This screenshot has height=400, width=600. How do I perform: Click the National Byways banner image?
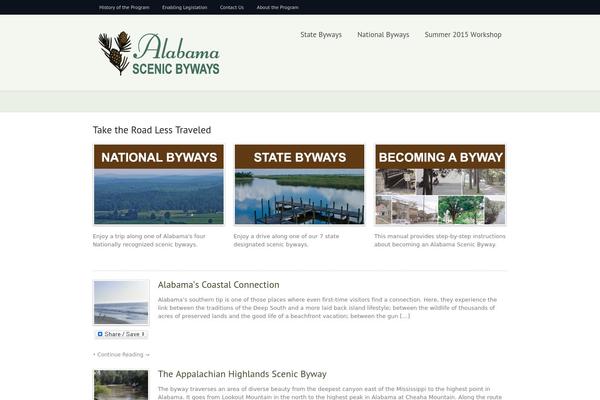tap(159, 184)
